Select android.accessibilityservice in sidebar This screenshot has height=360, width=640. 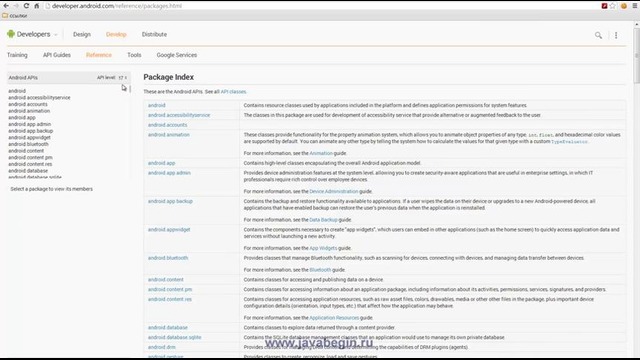[39, 98]
